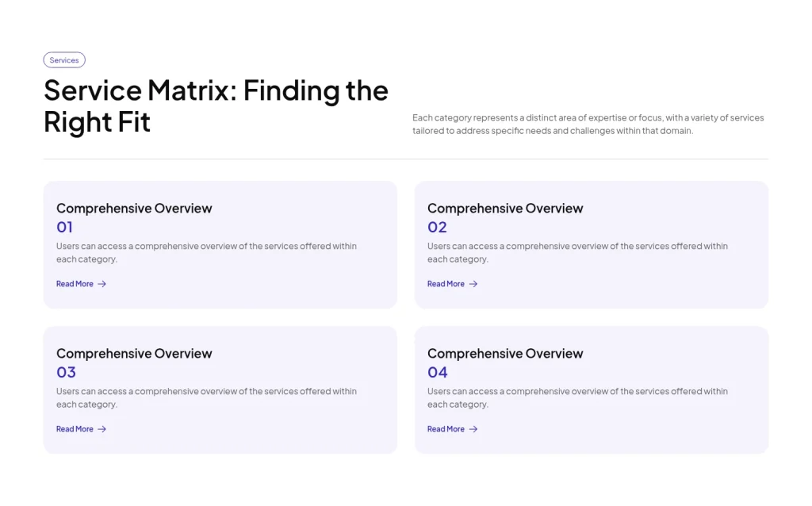Click the arrow icon in card 04

(473, 429)
